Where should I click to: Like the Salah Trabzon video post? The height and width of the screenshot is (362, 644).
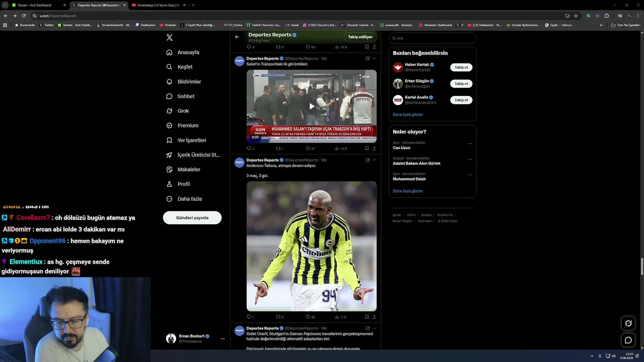click(x=308, y=148)
